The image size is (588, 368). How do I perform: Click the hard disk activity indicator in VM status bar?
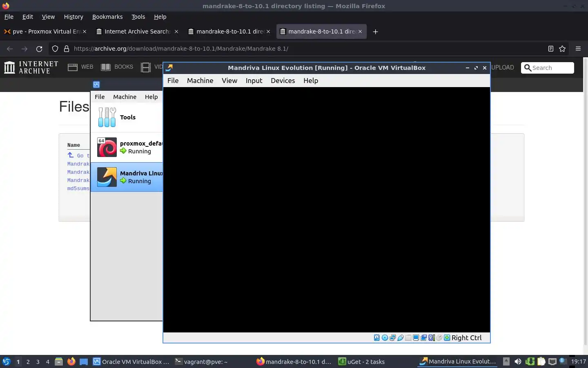[x=376, y=338]
